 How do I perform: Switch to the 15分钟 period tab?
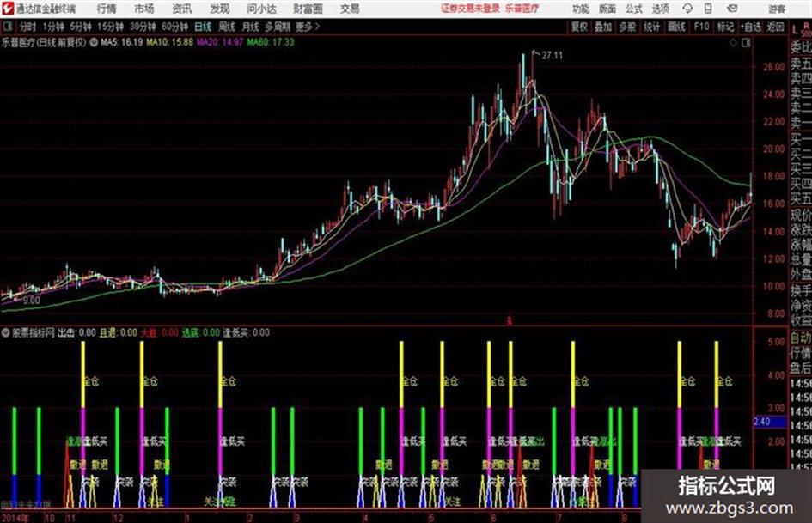coord(111,27)
